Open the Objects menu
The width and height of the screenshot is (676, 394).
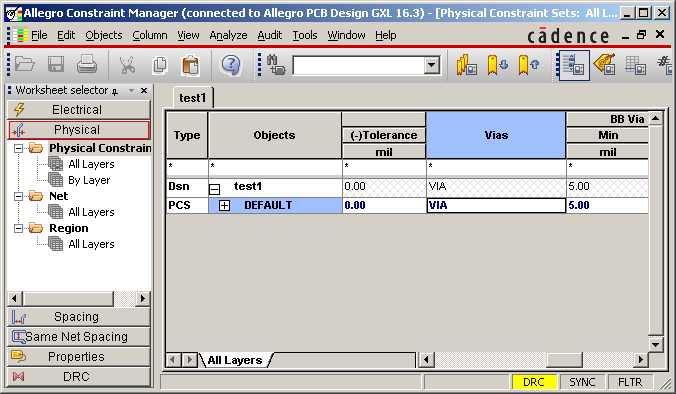[x=103, y=35]
